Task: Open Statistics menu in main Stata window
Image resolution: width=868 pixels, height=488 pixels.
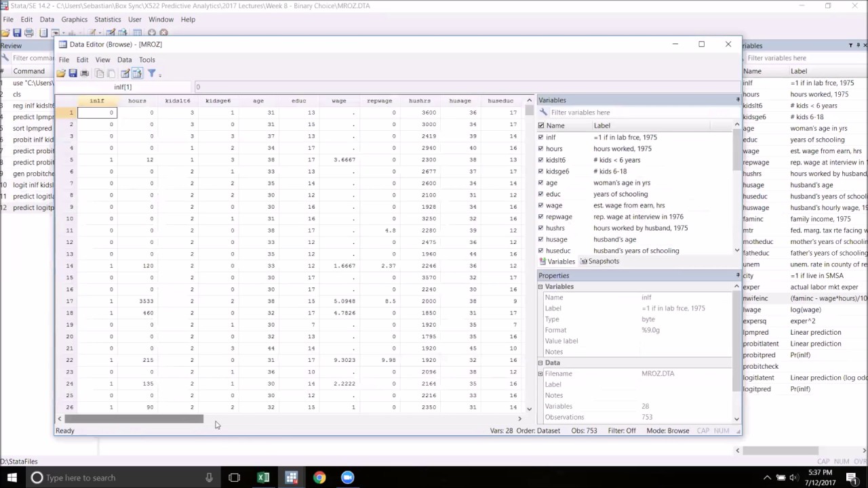Action: click(108, 20)
